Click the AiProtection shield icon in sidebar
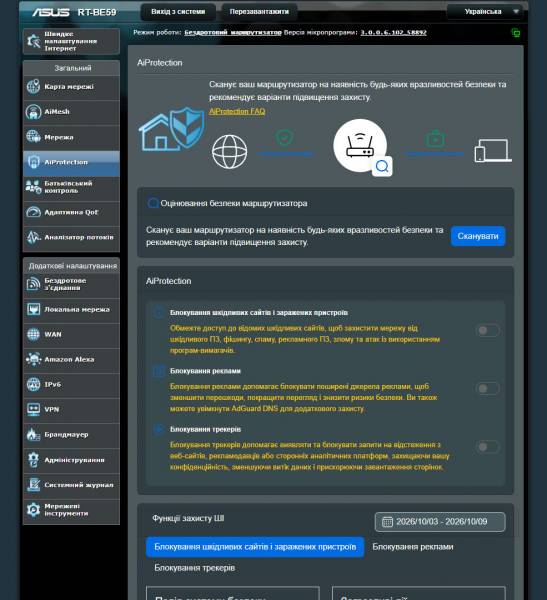This screenshot has width=547, height=600. [x=33, y=162]
